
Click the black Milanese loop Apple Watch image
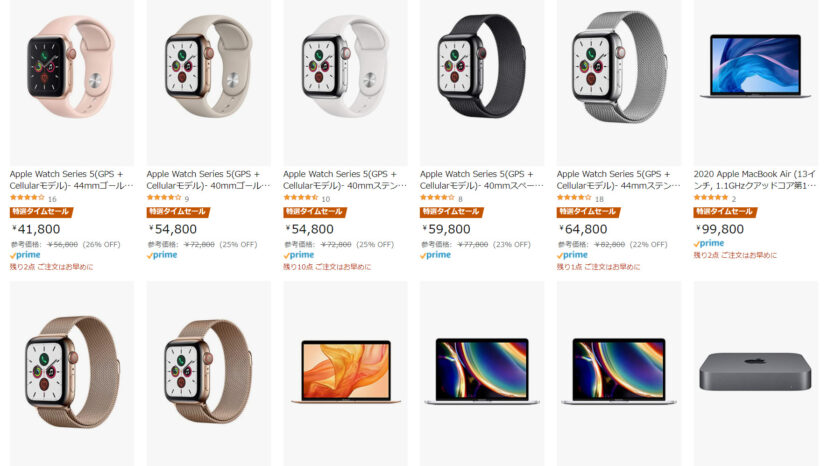[482, 66]
